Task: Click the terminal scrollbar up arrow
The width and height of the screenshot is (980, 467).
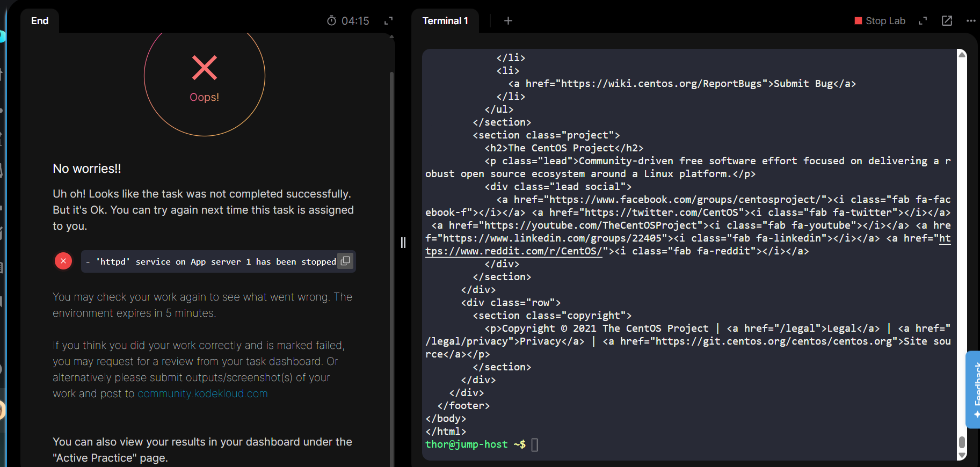Action: (x=962, y=55)
